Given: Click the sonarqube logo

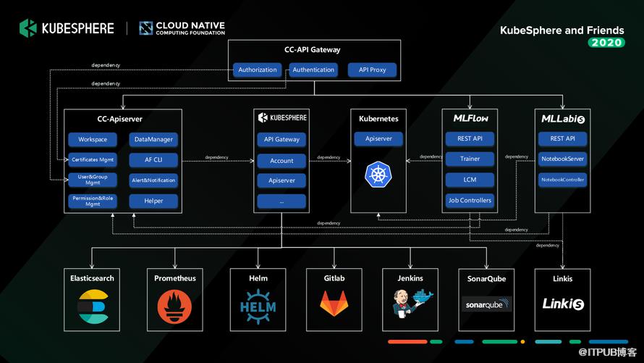Looking at the screenshot, I should click(487, 304).
